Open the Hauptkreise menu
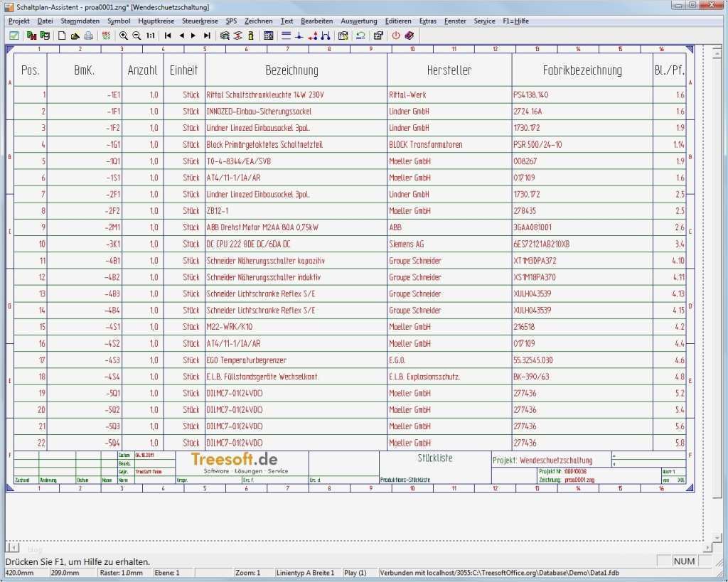 [x=156, y=21]
